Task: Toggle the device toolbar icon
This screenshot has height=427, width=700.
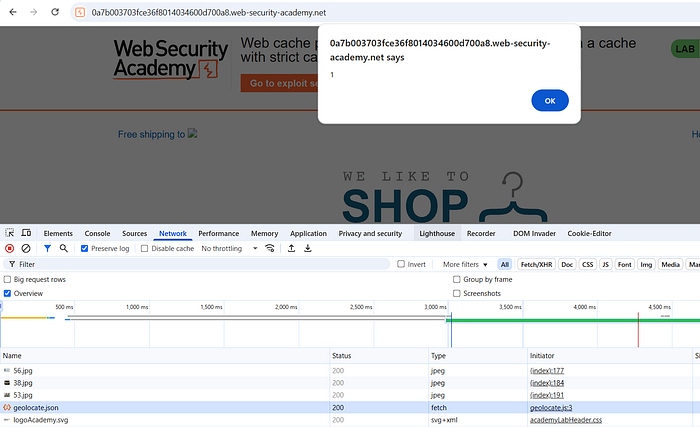Action: coord(26,233)
